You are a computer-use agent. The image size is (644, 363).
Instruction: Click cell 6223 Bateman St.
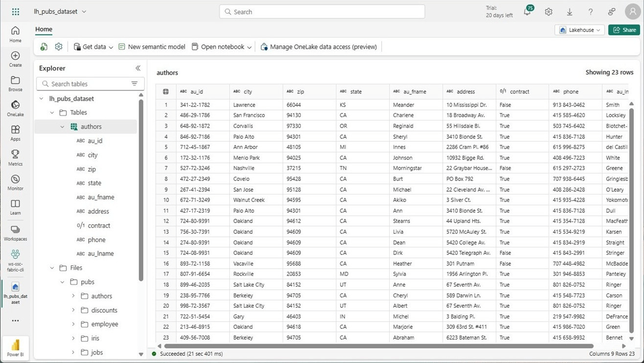coord(469,337)
